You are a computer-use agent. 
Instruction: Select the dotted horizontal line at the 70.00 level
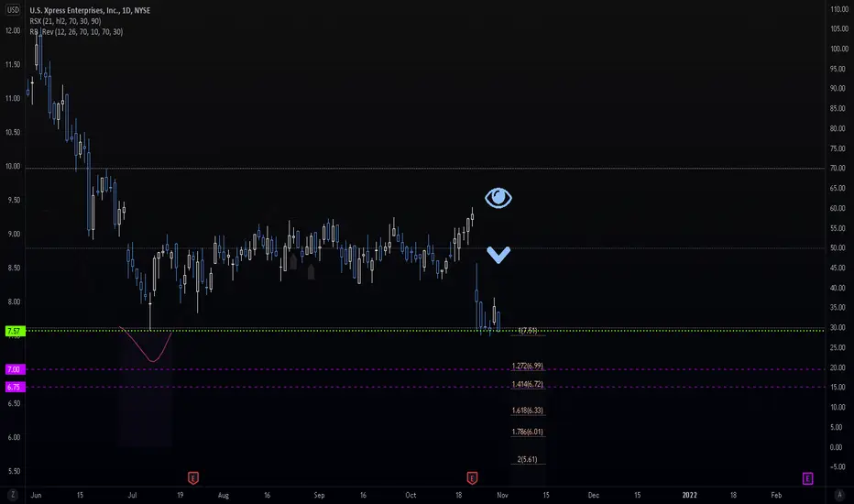tap(425, 169)
